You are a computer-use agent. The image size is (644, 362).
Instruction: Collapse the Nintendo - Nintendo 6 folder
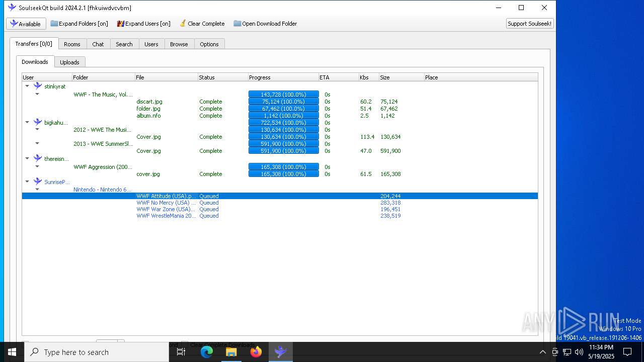(37, 190)
